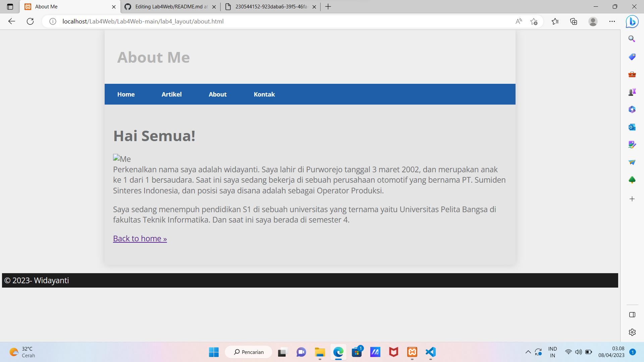Open the Tools briefcase icon in sidebar
Screen dimensions: 644x362
pos(632,74)
